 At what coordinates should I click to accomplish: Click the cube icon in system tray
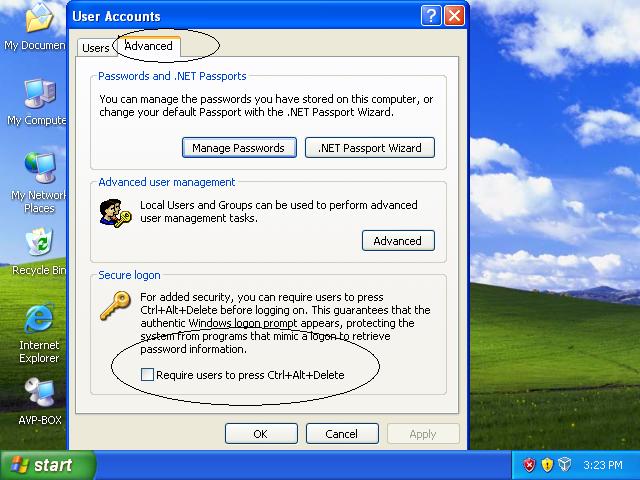click(565, 464)
